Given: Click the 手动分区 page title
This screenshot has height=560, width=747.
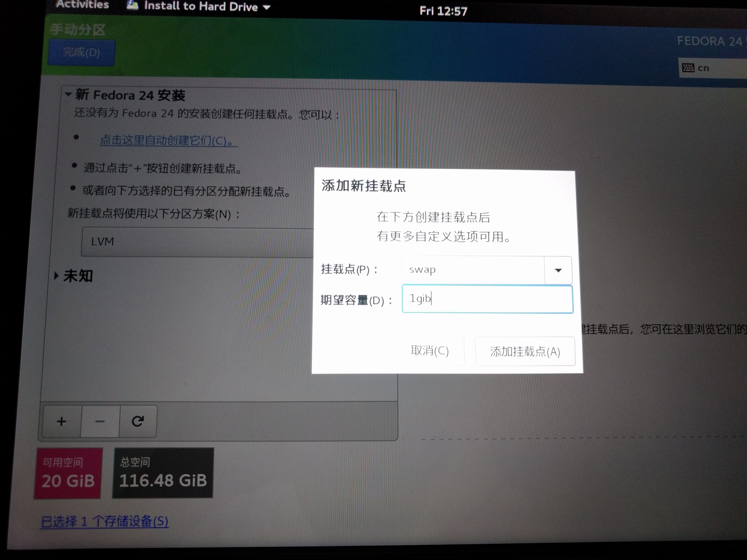Looking at the screenshot, I should [x=78, y=30].
